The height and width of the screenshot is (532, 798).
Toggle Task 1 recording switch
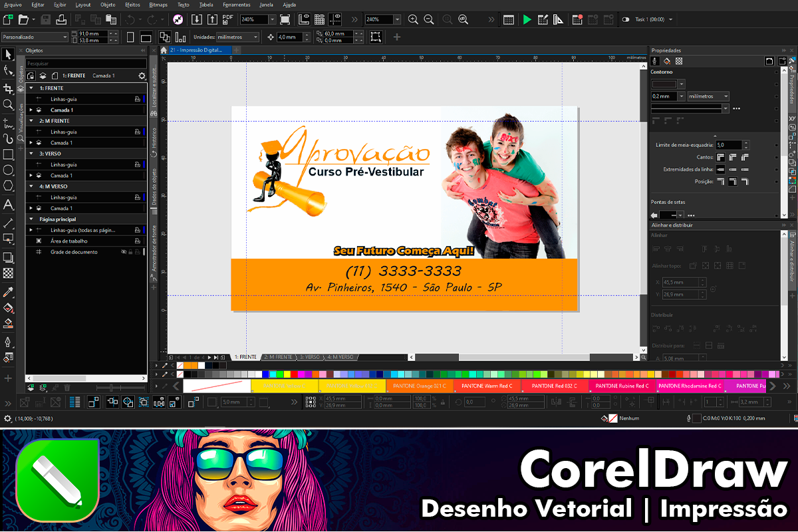tap(626, 20)
